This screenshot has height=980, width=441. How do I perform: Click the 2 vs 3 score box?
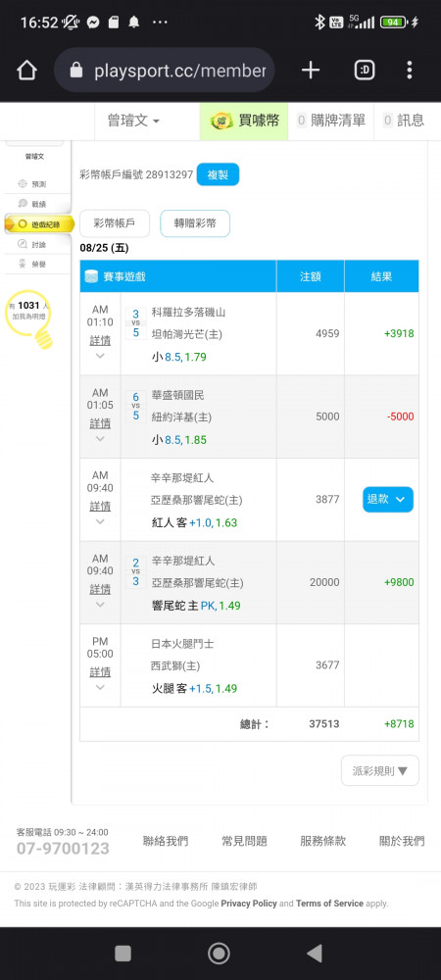coord(135,572)
